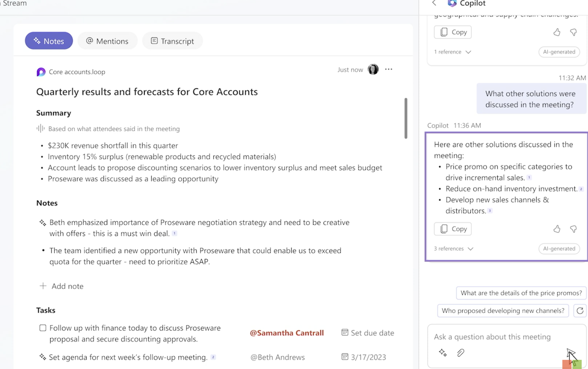The height and width of the screenshot is (369, 588).
Task: Thumbs down the other solutions response
Action: [x=573, y=229]
